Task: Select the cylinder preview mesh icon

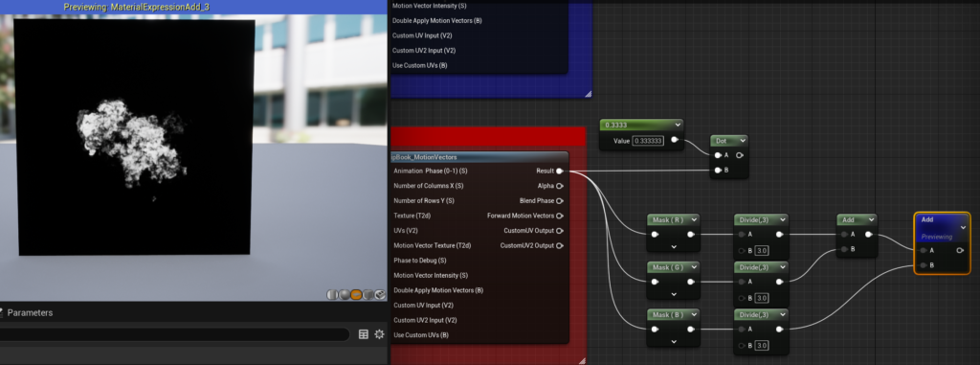Action: click(x=332, y=295)
